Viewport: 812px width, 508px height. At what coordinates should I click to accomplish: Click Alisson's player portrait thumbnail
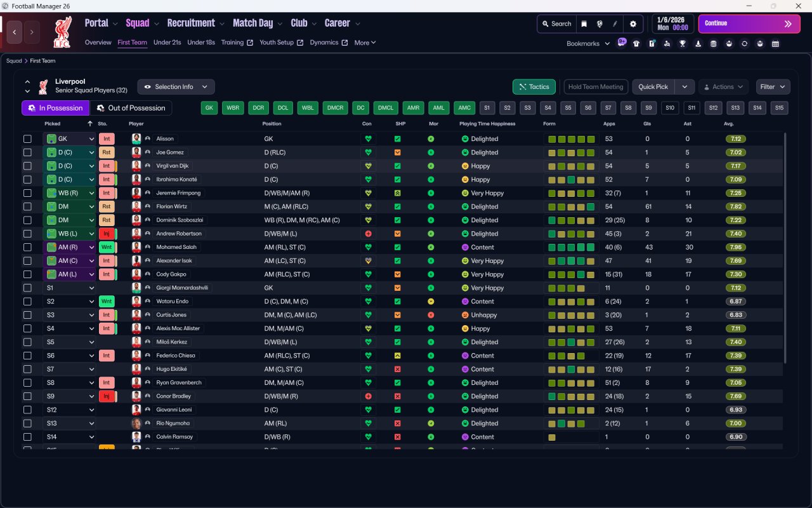(136, 138)
